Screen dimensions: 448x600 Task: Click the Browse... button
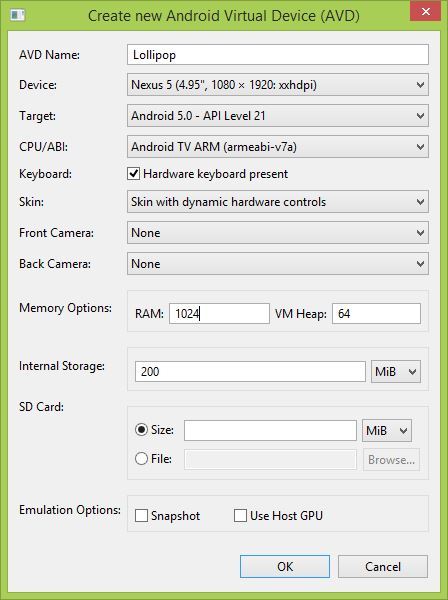coord(391,460)
